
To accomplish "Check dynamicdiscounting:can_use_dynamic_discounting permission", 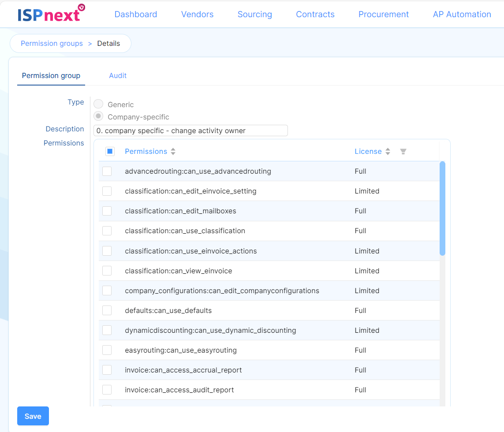I will 107,330.
